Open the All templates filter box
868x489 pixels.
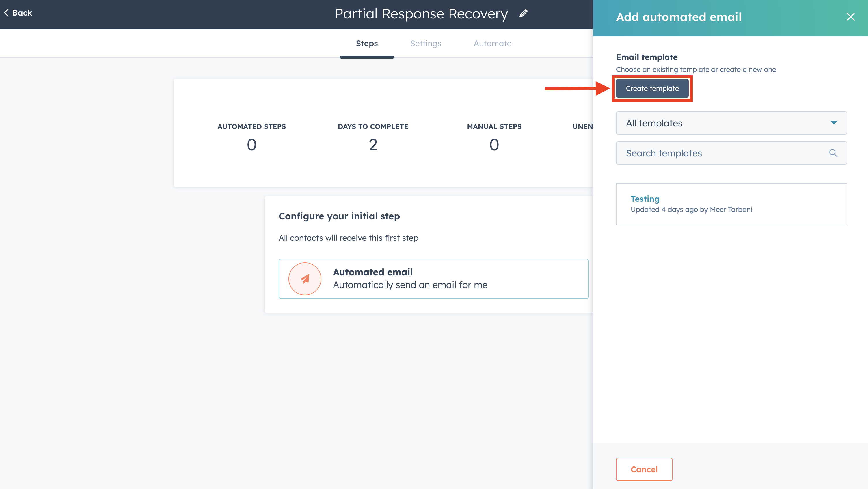click(721, 123)
